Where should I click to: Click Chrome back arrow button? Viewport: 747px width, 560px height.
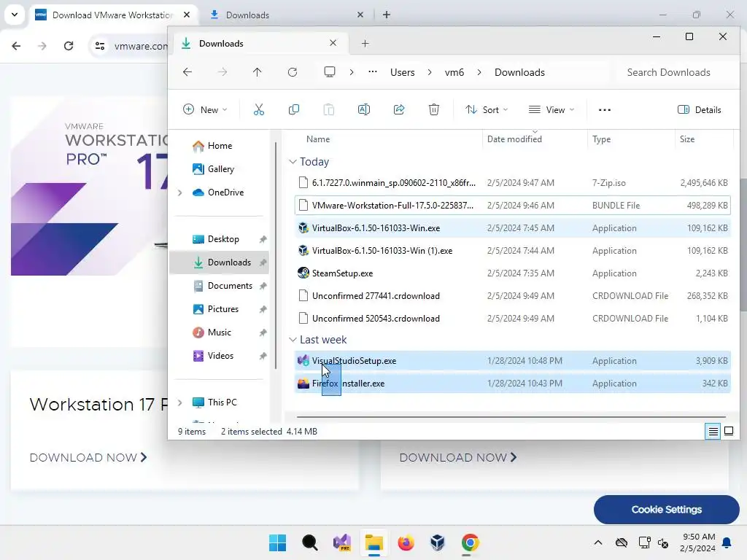tap(16, 46)
